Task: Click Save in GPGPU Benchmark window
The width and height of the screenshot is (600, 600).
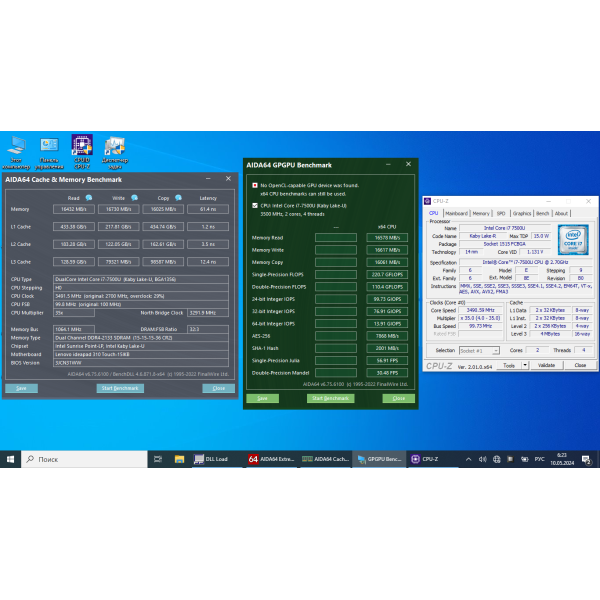Action: point(262,398)
